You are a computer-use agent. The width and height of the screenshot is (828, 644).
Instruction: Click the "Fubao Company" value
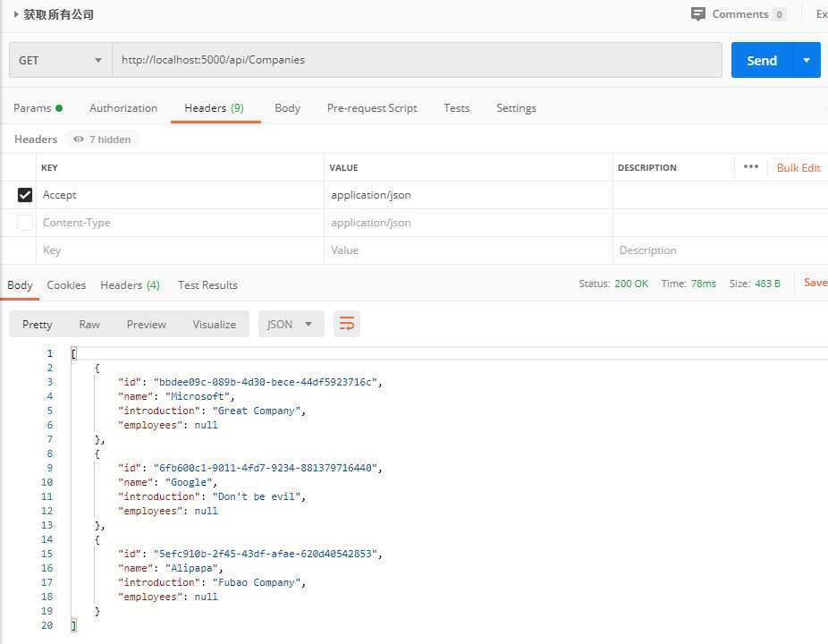coord(257,582)
